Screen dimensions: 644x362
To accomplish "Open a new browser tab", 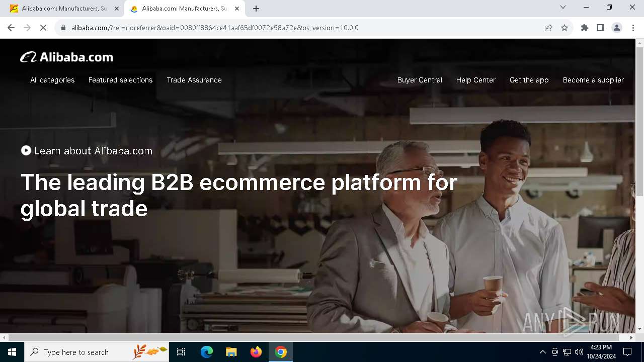I will 256,9.
